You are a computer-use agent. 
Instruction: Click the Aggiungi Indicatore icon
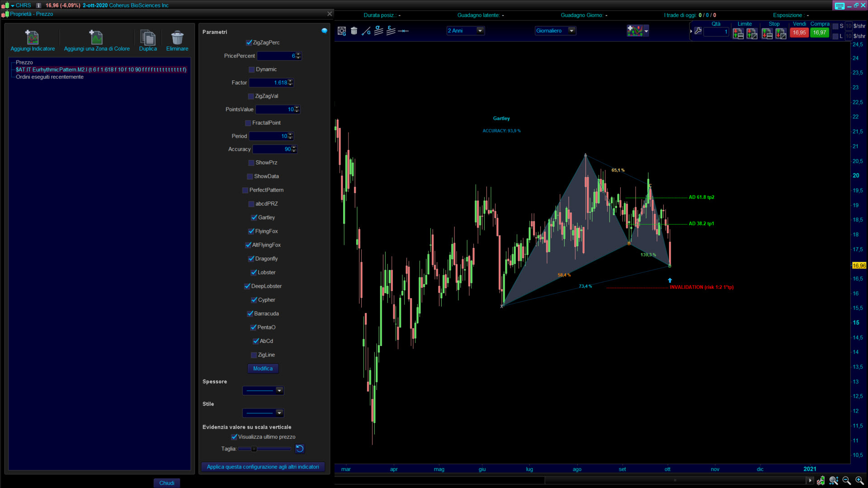click(32, 37)
